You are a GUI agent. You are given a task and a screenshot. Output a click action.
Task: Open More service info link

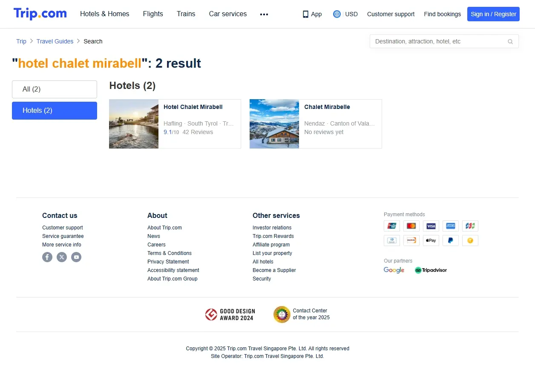[x=62, y=245]
